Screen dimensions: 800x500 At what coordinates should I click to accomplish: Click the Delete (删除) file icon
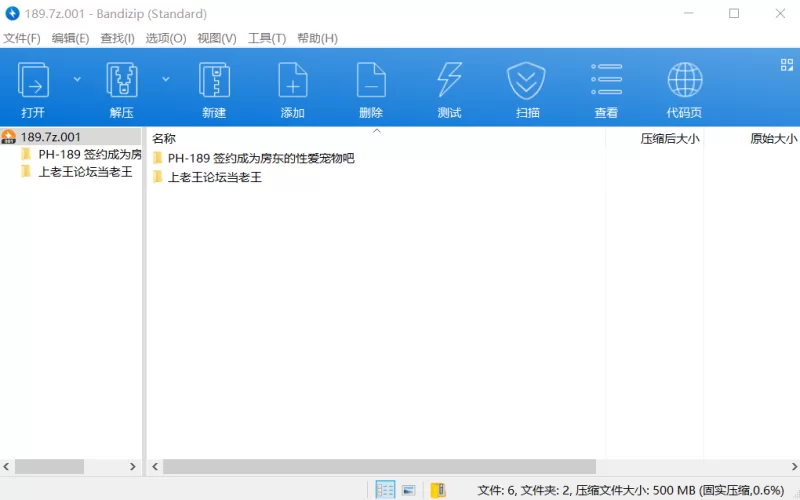click(x=371, y=80)
